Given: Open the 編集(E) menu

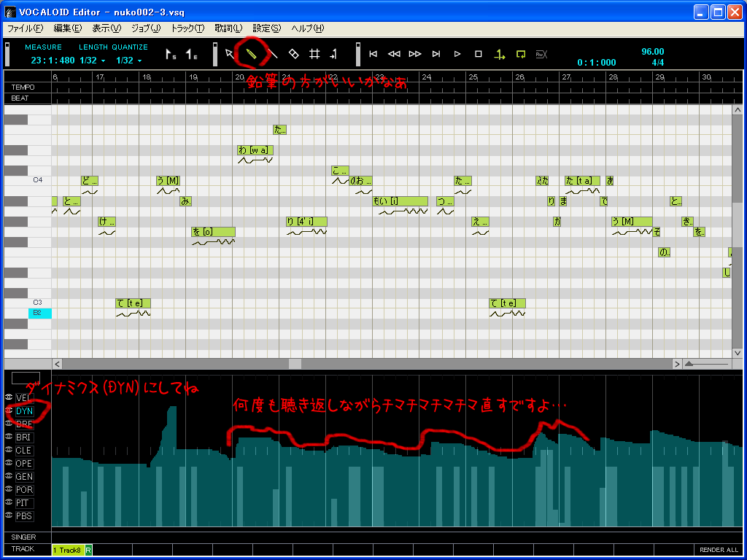Looking at the screenshot, I should (68, 28).
